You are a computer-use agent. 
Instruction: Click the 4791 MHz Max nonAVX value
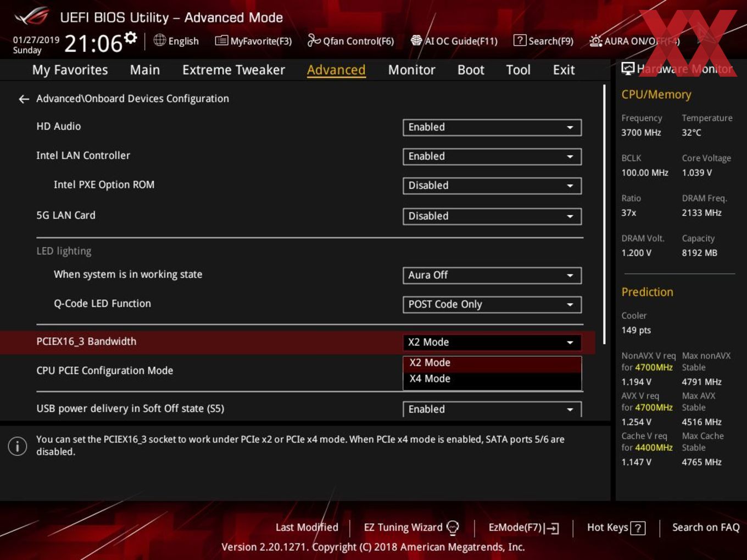[701, 382]
